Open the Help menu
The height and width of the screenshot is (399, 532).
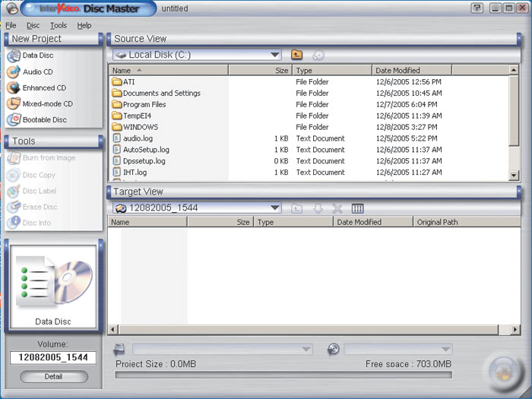(84, 25)
